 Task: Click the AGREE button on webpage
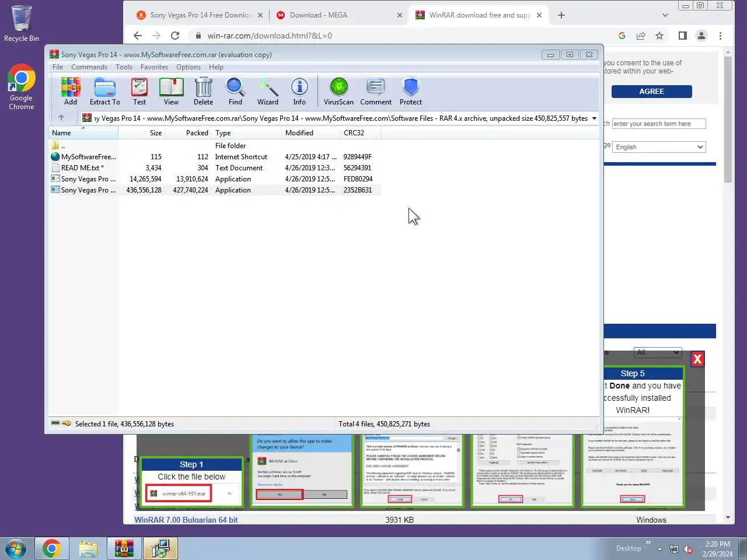(x=652, y=92)
